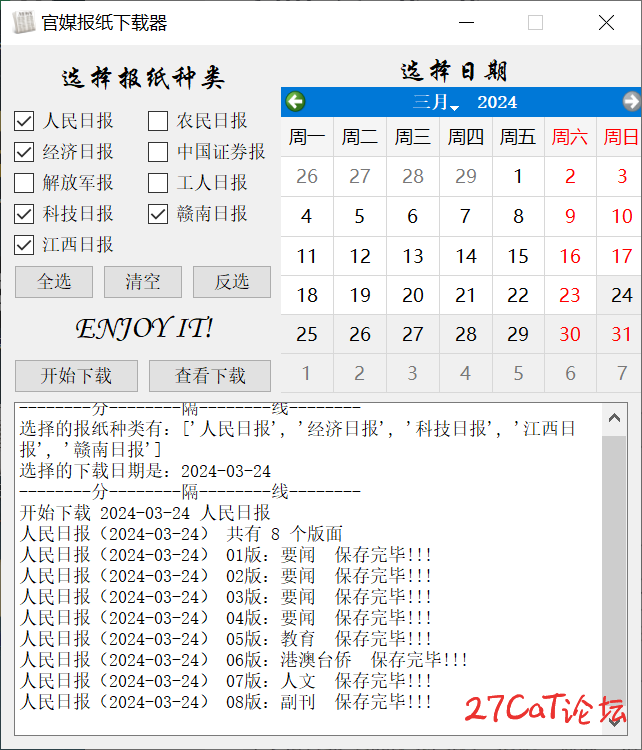
Task: Select March 23 in calendar
Action: pos(570,295)
